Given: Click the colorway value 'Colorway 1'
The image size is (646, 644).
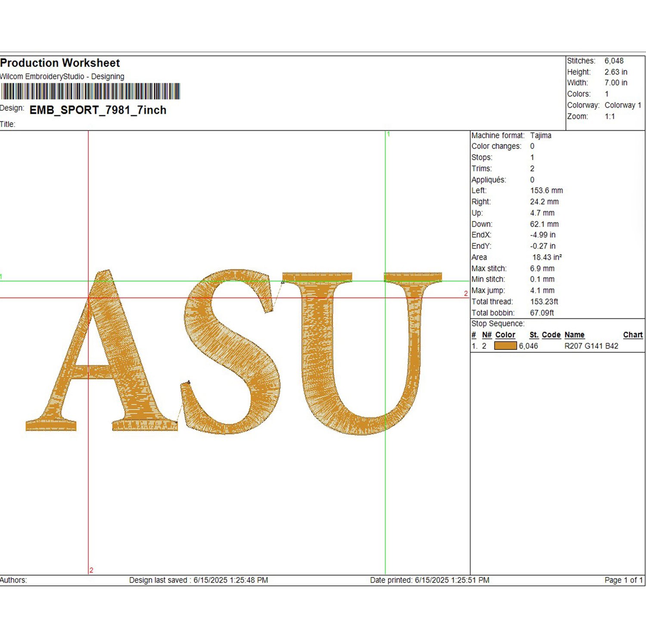Looking at the screenshot, I should 623,105.
